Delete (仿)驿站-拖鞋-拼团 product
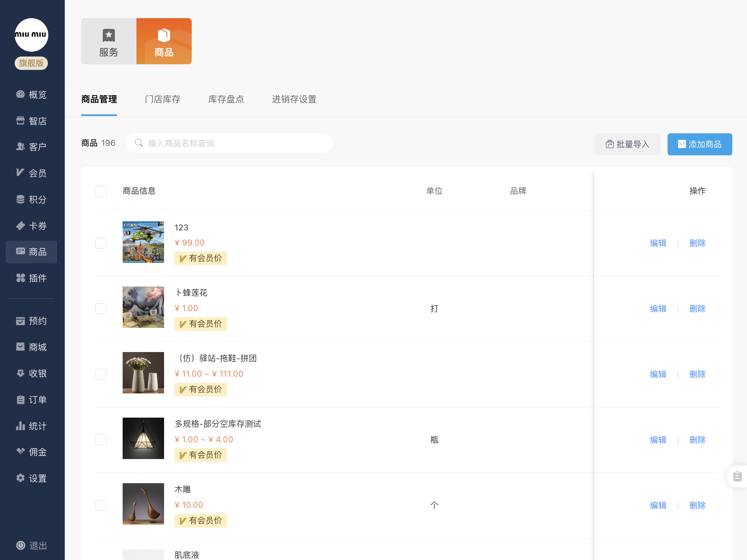Viewport: 747px width, 560px height. pos(697,374)
